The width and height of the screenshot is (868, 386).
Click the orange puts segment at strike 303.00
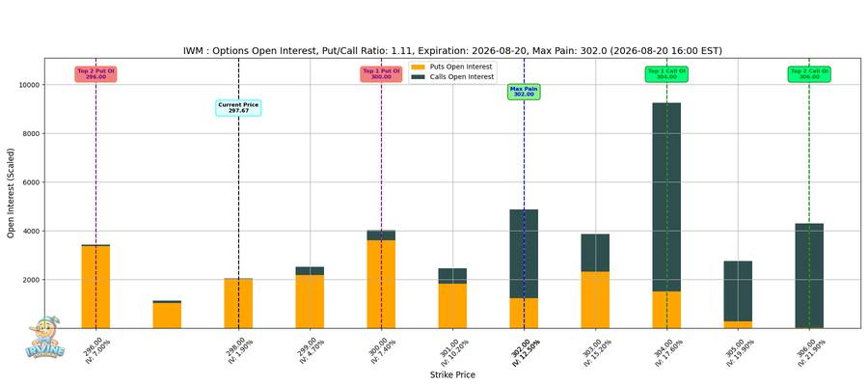[595, 299]
